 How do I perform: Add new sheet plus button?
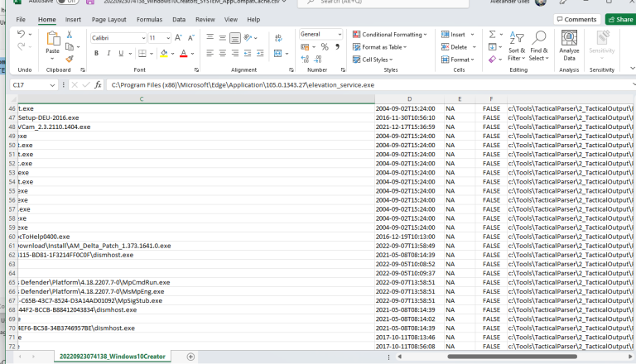pos(190,357)
